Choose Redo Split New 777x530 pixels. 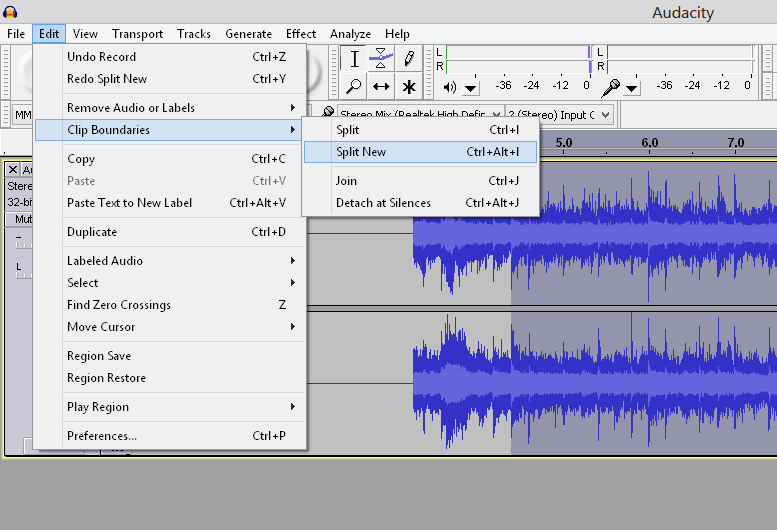[x=169, y=79]
